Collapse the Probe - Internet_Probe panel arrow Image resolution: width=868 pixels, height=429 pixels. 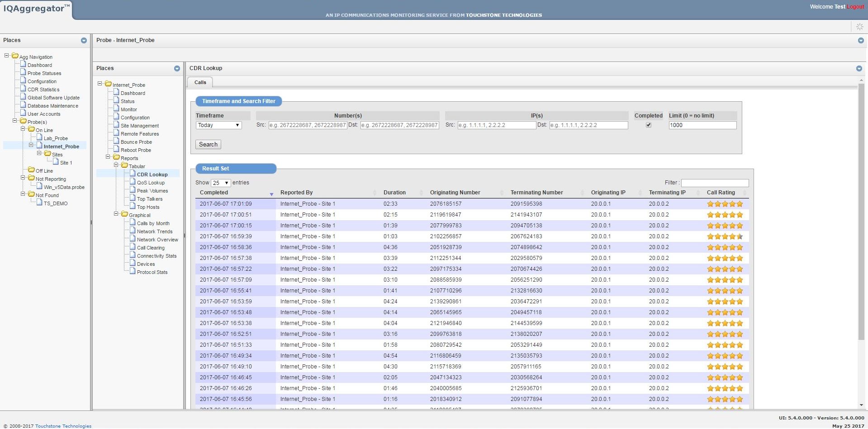(861, 41)
